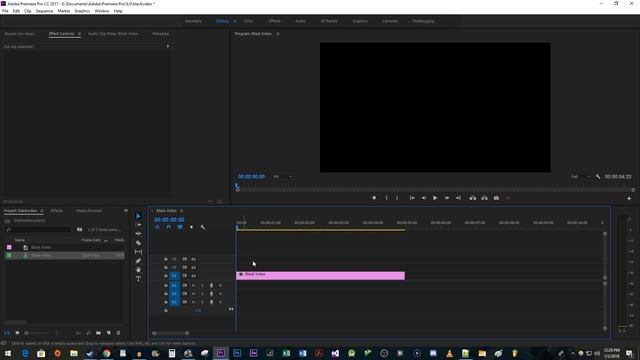Open Effect Controls panel menu
The image size is (640, 360).
[x=79, y=34]
